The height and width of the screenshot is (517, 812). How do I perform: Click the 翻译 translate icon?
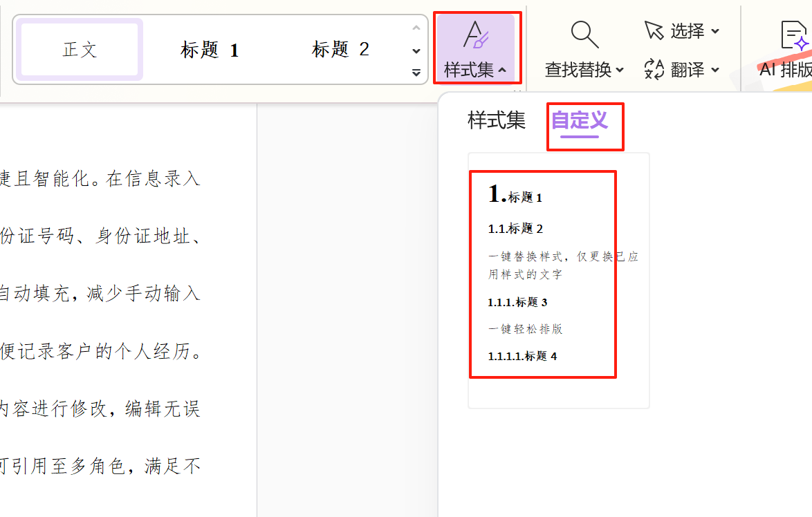coord(654,69)
